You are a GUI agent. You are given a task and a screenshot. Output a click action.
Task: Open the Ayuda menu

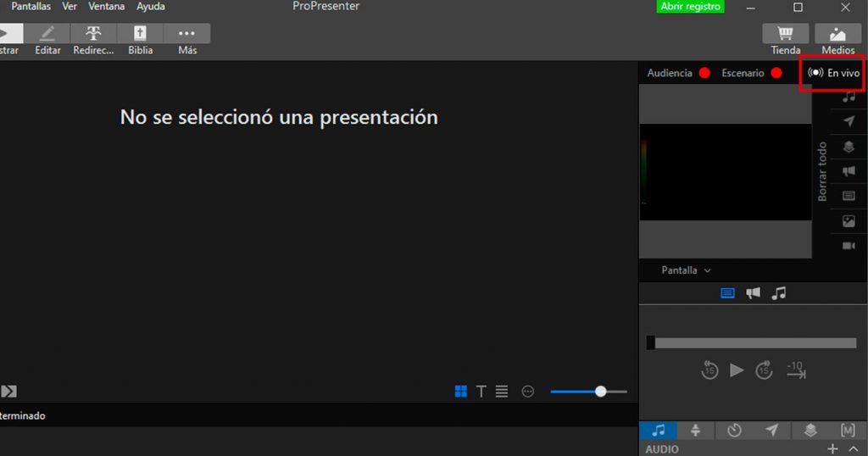[x=151, y=7]
